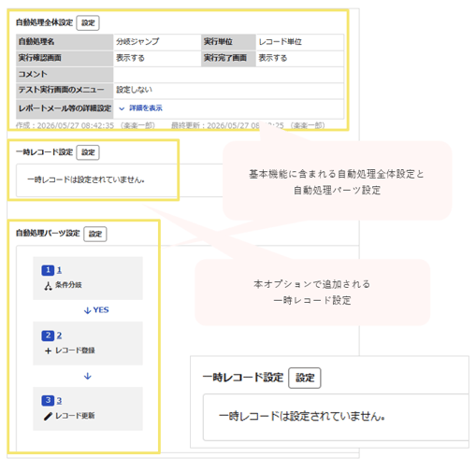Click 設定 button next to 自動処理全体設定
This screenshot has height=472, width=476.
click(x=88, y=22)
